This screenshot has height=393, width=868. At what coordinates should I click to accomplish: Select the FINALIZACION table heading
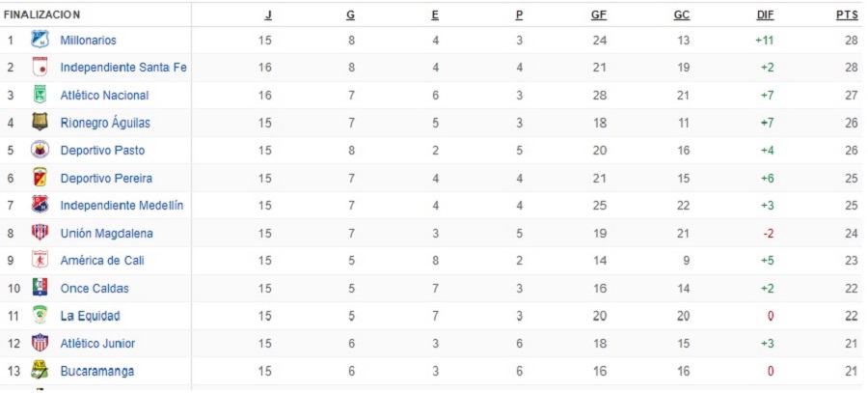tap(42, 15)
